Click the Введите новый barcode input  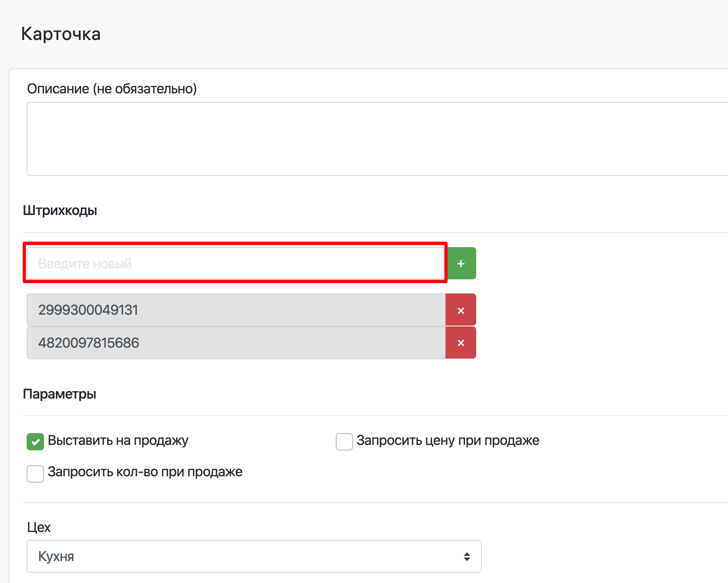pyautogui.click(x=235, y=263)
